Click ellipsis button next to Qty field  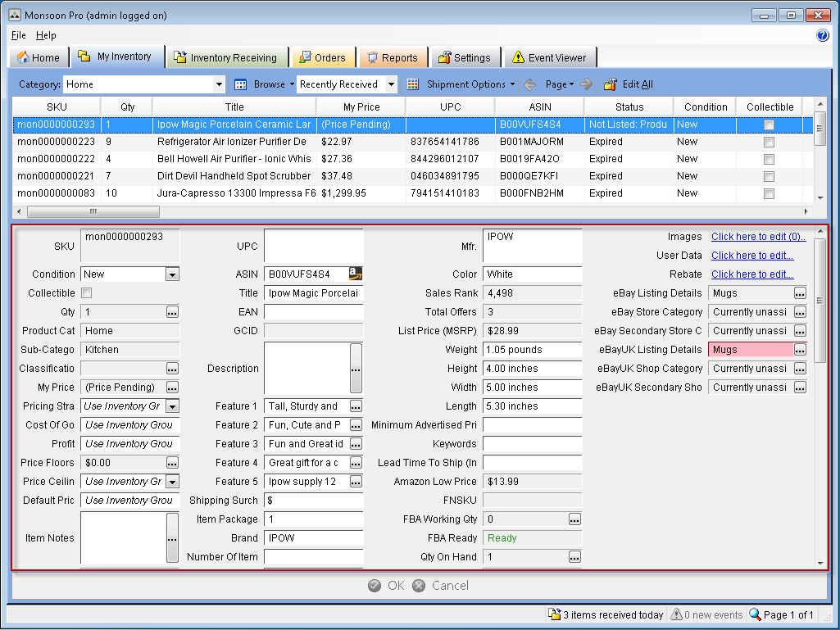click(x=172, y=312)
